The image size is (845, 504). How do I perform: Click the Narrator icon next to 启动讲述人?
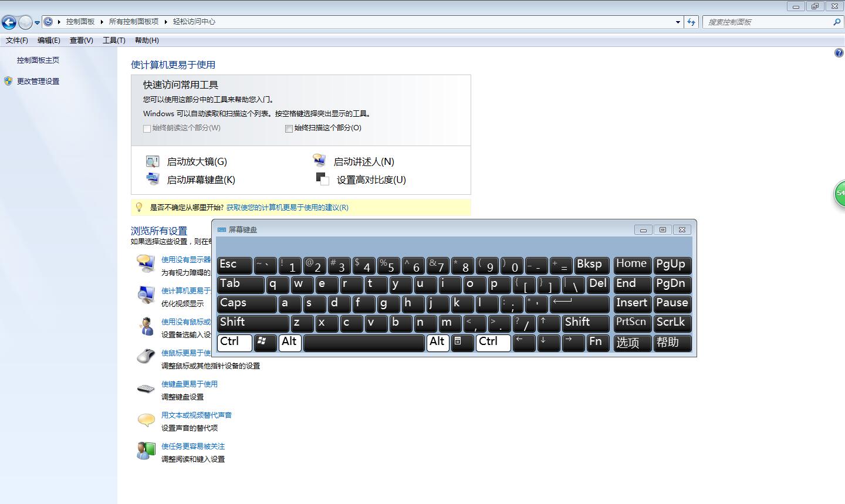[x=319, y=161]
